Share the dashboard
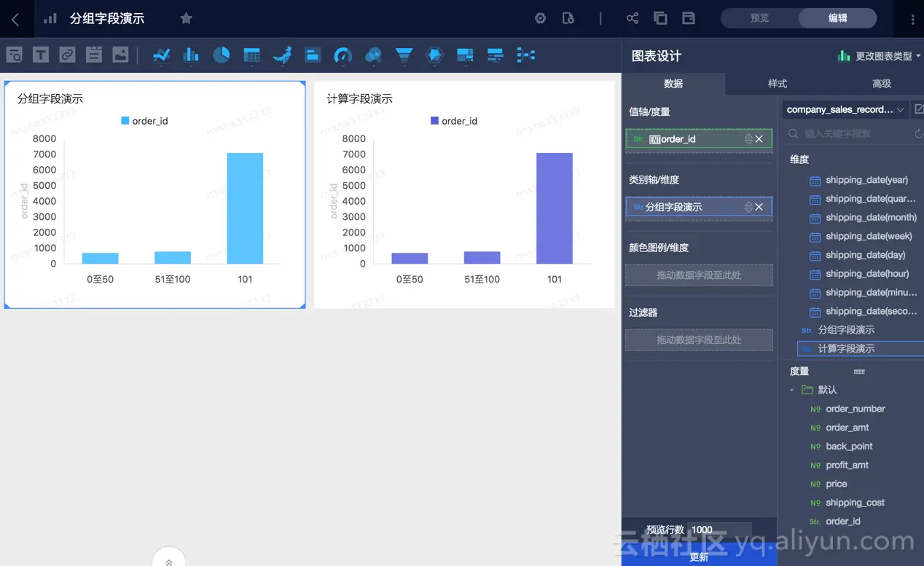 coord(632,18)
